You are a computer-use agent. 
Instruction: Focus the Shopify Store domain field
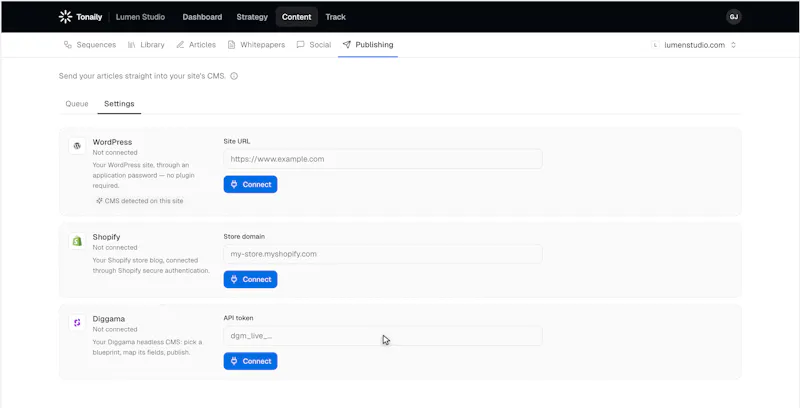[x=383, y=254]
